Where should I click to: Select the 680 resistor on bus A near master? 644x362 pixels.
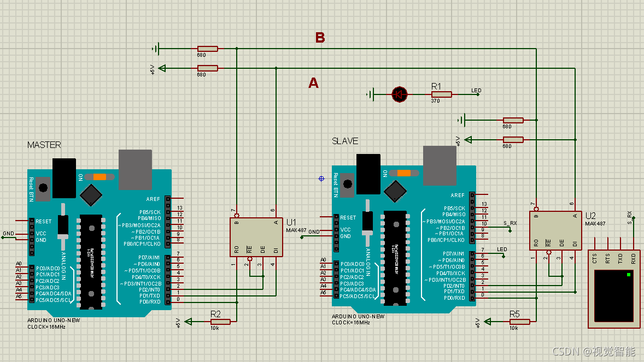coord(207,68)
